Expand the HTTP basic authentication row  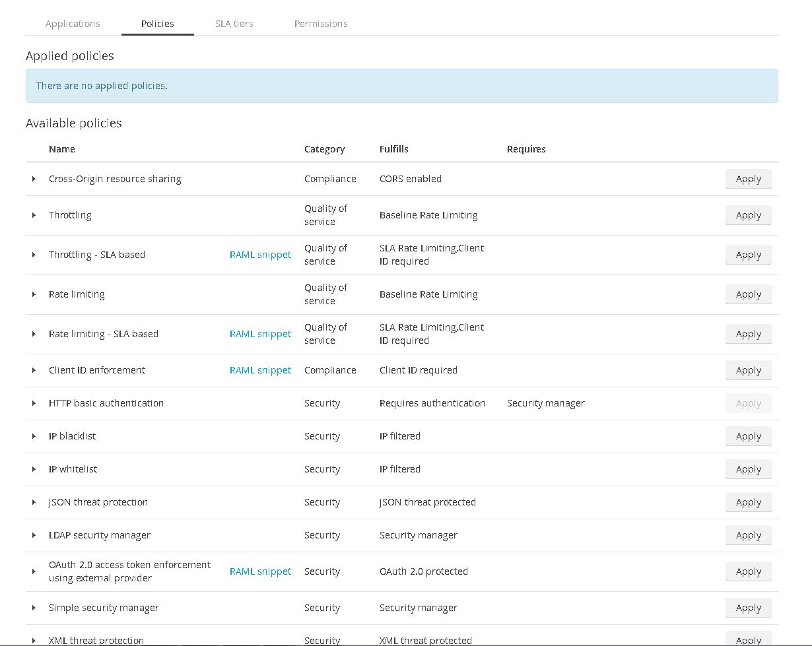click(x=34, y=403)
